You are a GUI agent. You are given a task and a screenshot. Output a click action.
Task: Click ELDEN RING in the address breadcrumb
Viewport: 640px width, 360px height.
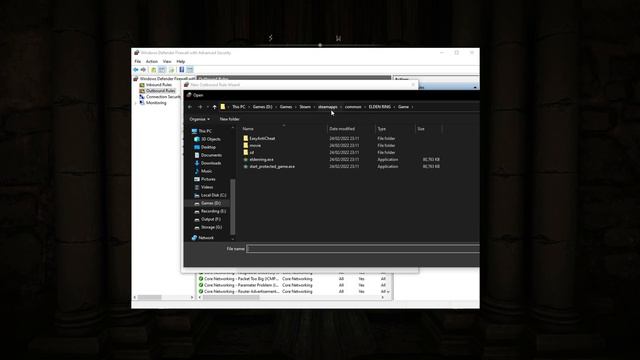[x=380, y=107]
